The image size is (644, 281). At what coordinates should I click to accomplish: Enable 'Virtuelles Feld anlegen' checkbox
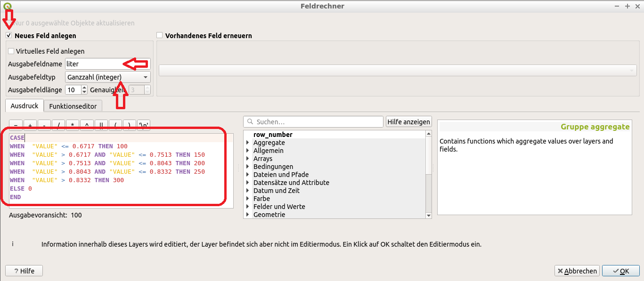[11, 51]
